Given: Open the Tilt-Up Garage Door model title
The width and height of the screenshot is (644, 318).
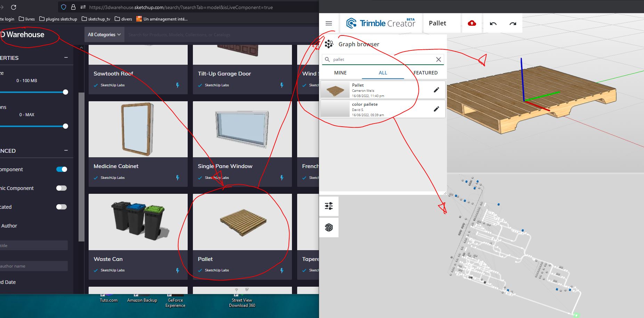Looking at the screenshot, I should pyautogui.click(x=224, y=73).
